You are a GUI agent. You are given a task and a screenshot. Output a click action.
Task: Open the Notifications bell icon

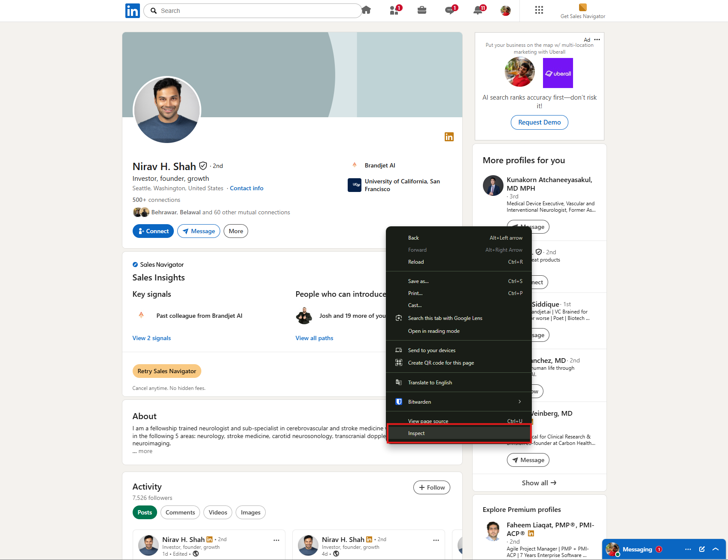[x=479, y=10]
